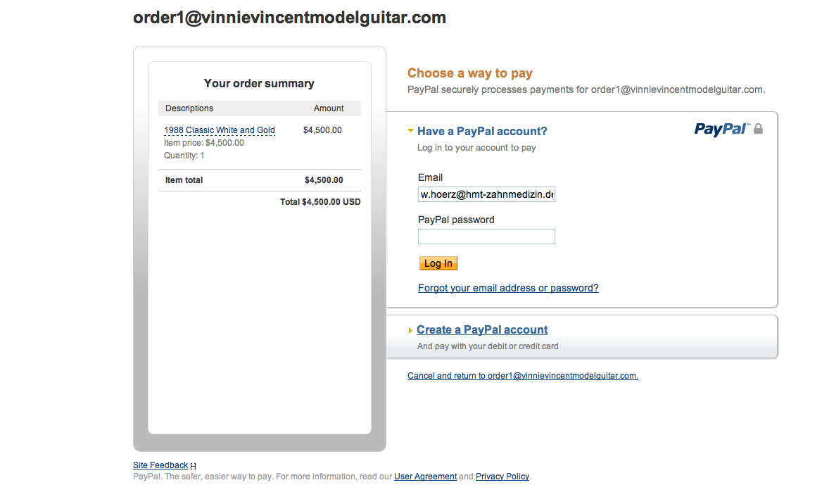This screenshot has width=822, height=504.
Task: Open the Create a PayPal account link
Action: tap(482, 329)
